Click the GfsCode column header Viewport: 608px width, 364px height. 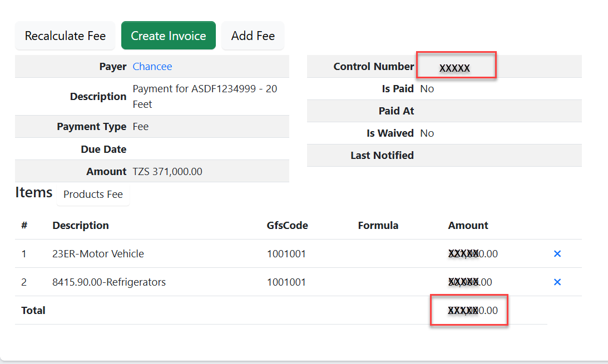point(287,226)
